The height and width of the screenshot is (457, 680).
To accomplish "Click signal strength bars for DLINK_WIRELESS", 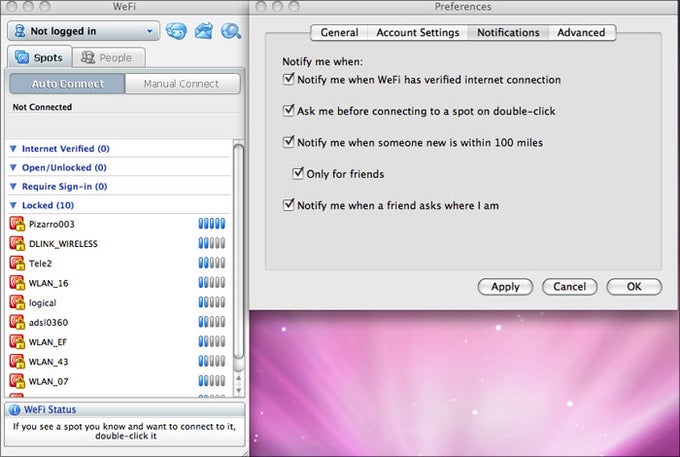I will click(212, 243).
